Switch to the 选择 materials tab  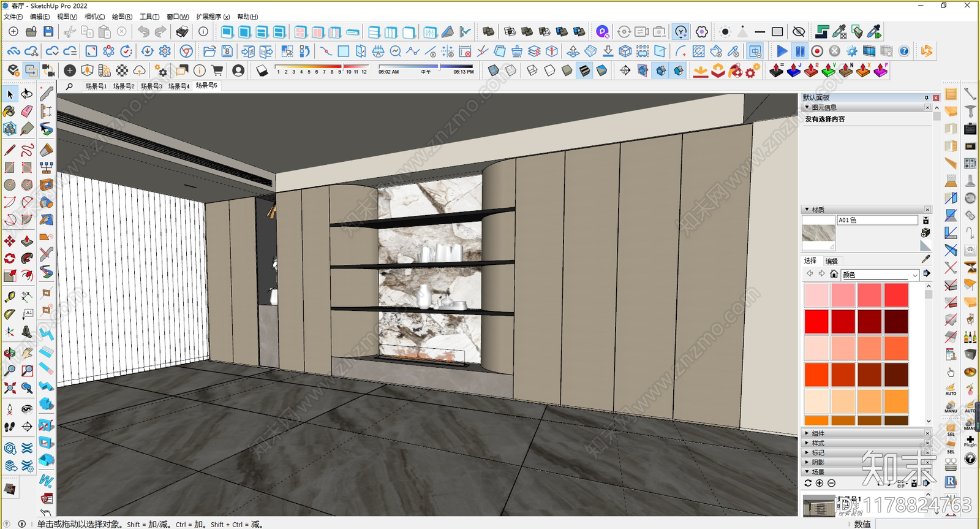(x=810, y=261)
